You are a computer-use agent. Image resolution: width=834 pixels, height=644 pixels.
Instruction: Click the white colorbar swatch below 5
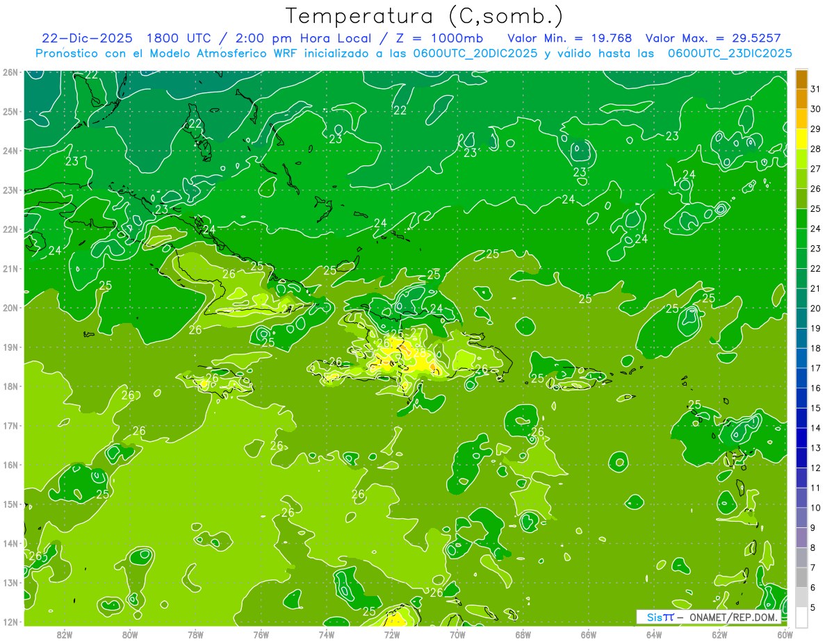802,617
